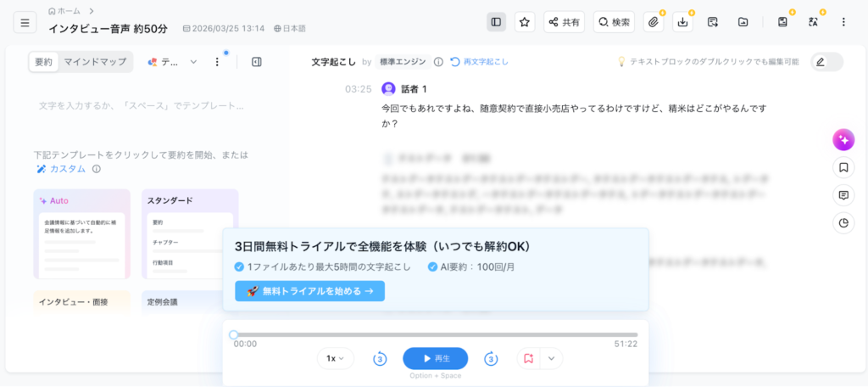Open the 1x playback speed dropdown
This screenshot has width=868, height=387.
coord(336,359)
